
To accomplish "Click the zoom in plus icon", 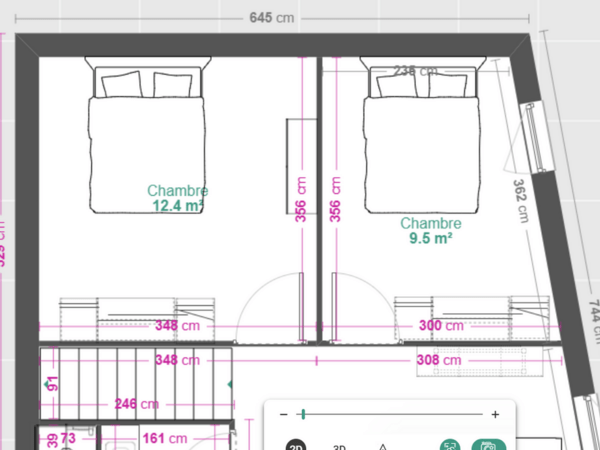I will (x=495, y=414).
